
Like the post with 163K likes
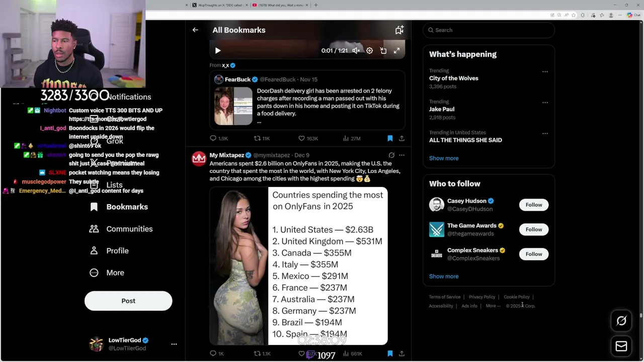(308, 138)
